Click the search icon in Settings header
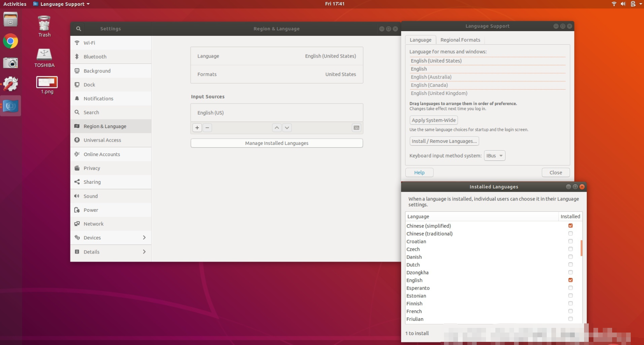Viewport: 644px width, 345px height. click(x=78, y=29)
